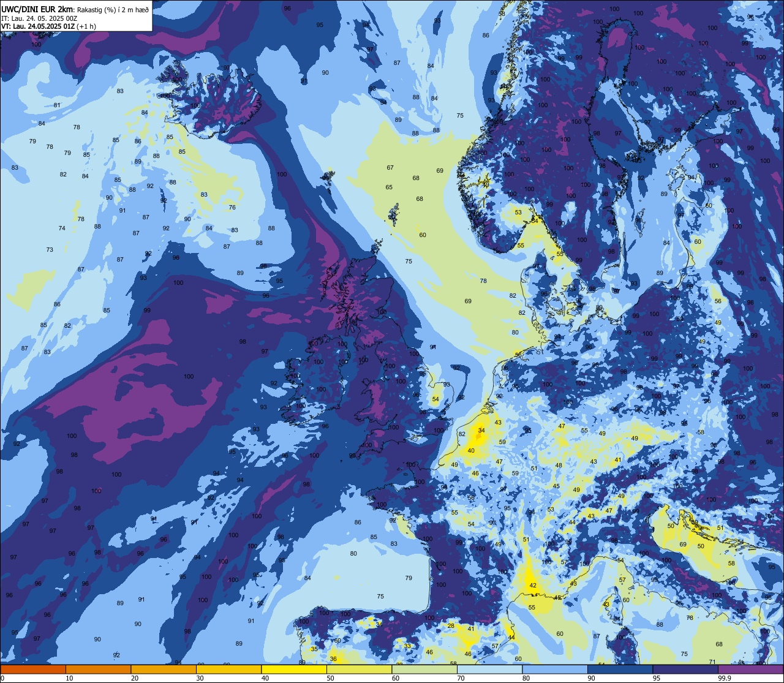Click the pale green 60–70 legend swatch
Image resolution: width=784 pixels, height=683 pixels.
tap(424, 669)
